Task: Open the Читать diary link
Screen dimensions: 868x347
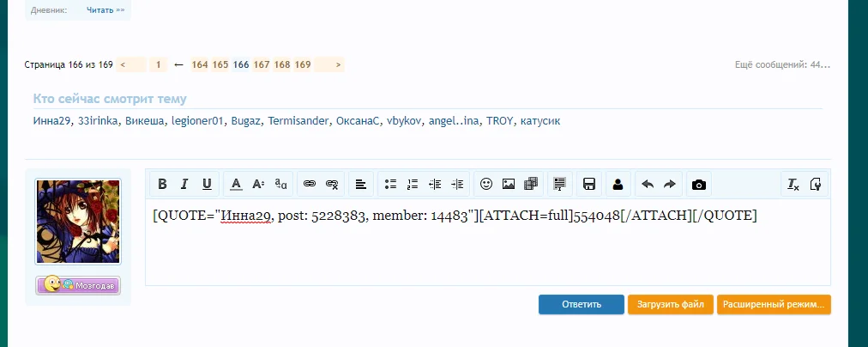Action: [x=105, y=10]
